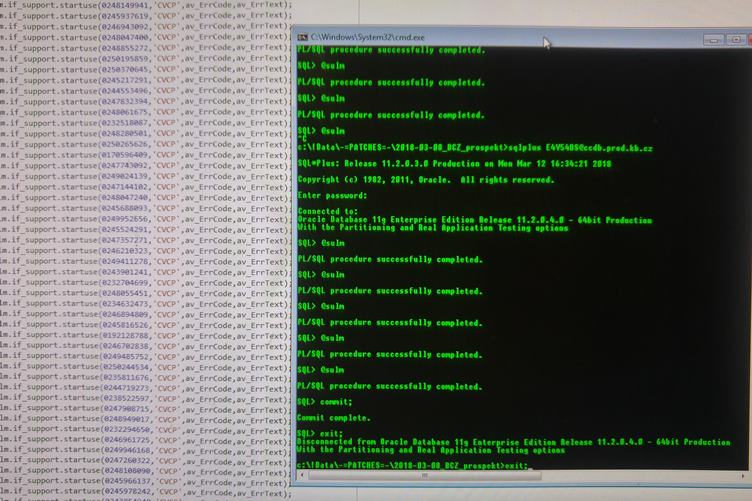Click the editor line with 0248149941

pos(146,5)
